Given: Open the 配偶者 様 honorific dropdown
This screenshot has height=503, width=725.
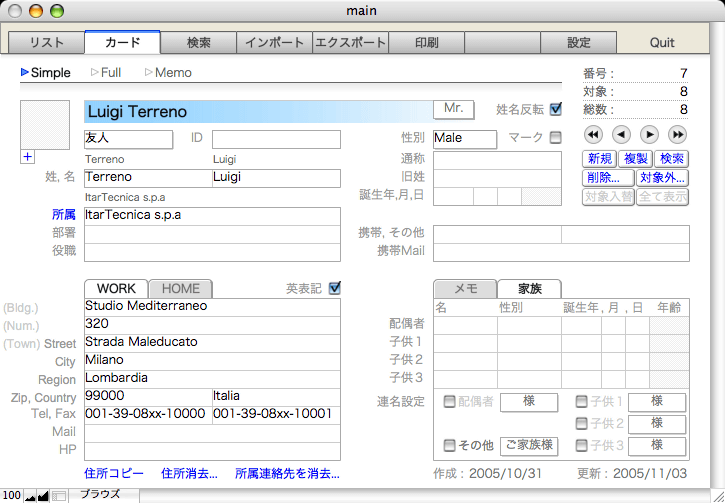Looking at the screenshot, I should (529, 402).
